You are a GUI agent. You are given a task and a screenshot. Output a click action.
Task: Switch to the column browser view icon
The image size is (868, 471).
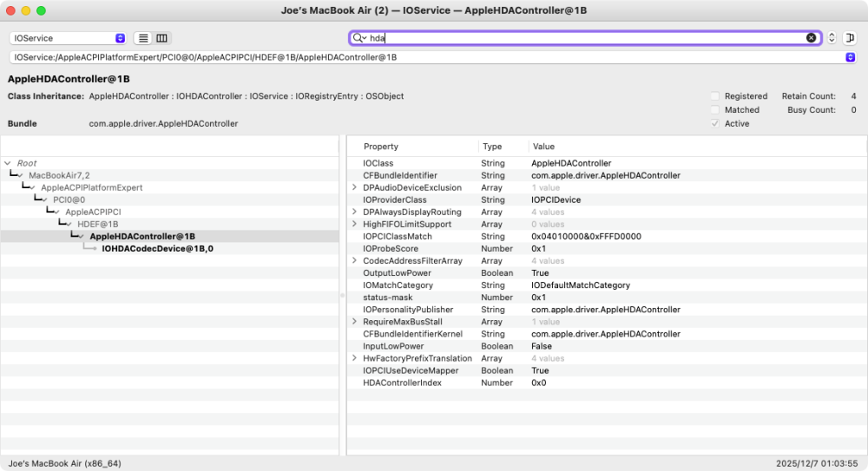pos(161,38)
